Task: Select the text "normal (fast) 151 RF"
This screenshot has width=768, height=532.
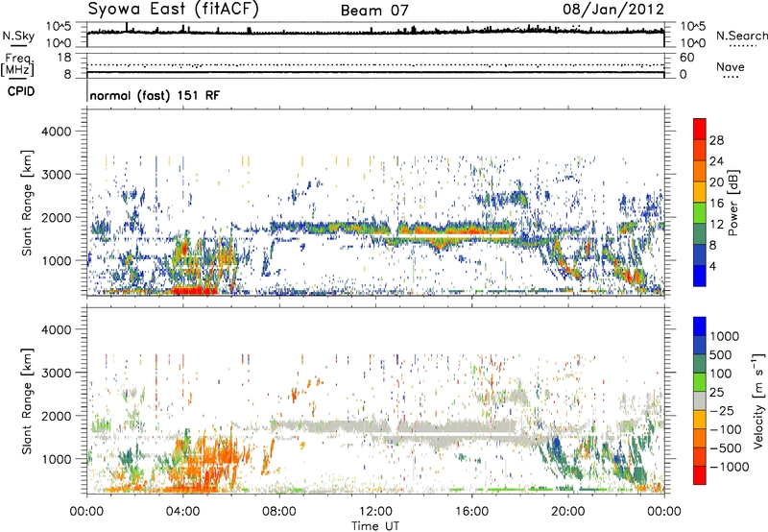Action: click(155, 95)
